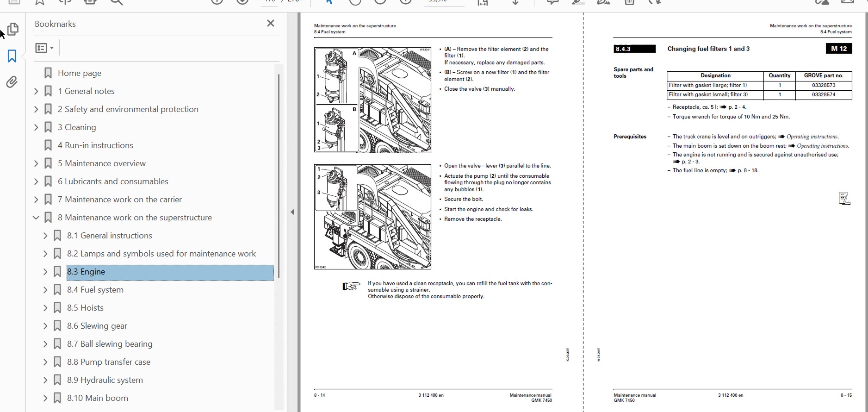Open the Attachments paperclip panel

tap(12, 82)
